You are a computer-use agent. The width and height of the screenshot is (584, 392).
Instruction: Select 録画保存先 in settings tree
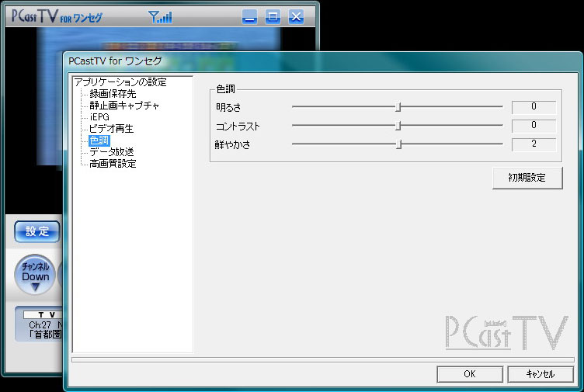pos(113,94)
